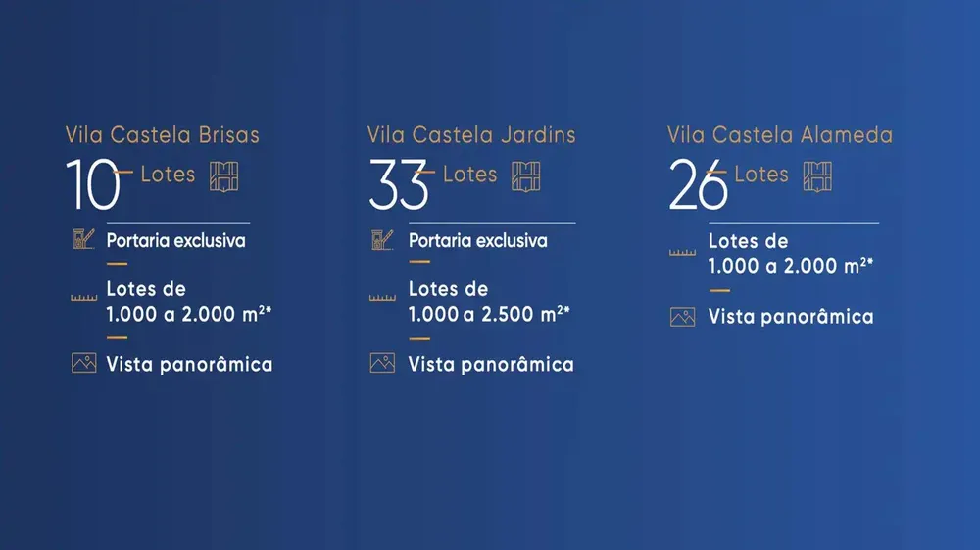Click Portaria exclusiva text under Brisas

click(175, 240)
